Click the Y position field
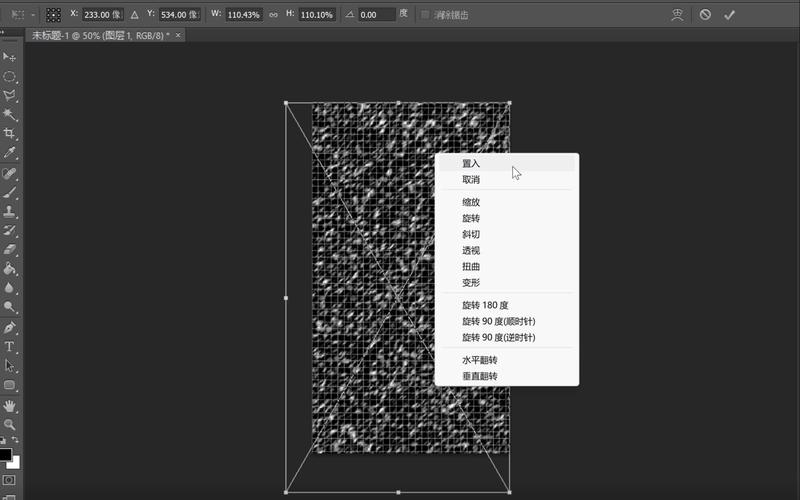The height and width of the screenshot is (500, 800). [x=180, y=15]
